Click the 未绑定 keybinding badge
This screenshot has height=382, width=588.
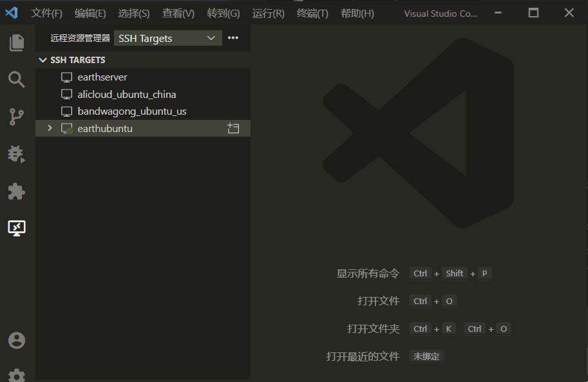coord(426,356)
